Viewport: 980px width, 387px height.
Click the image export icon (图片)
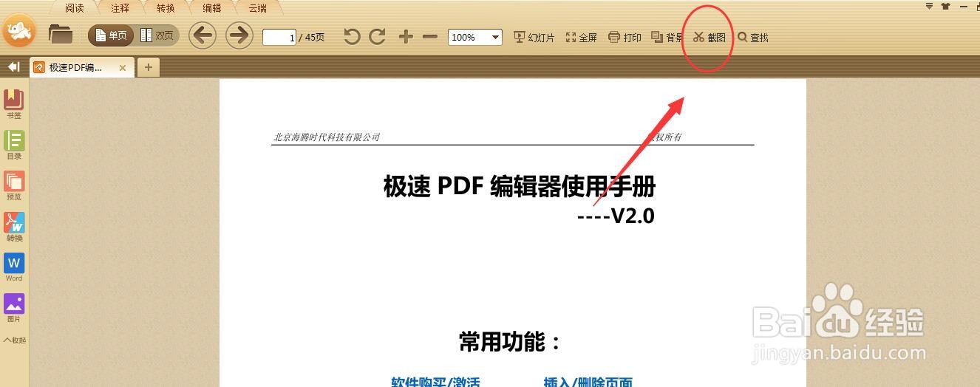[14, 308]
